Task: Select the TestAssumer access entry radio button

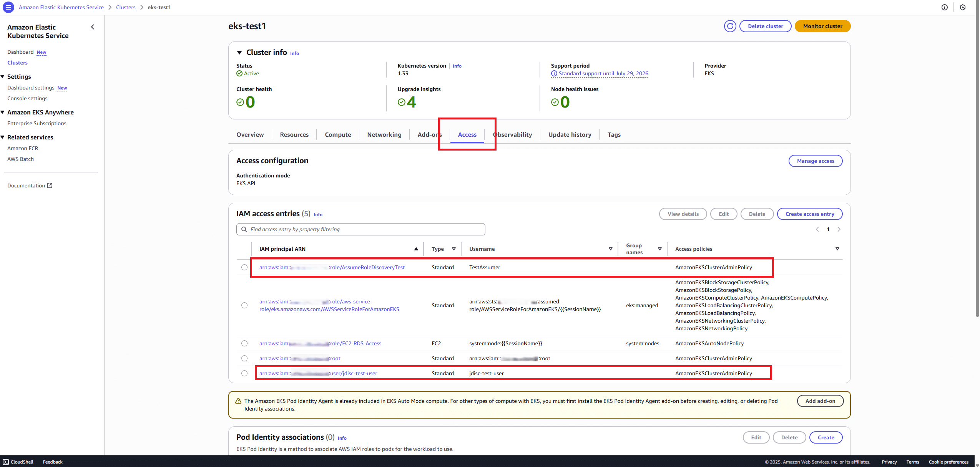Action: (x=244, y=267)
